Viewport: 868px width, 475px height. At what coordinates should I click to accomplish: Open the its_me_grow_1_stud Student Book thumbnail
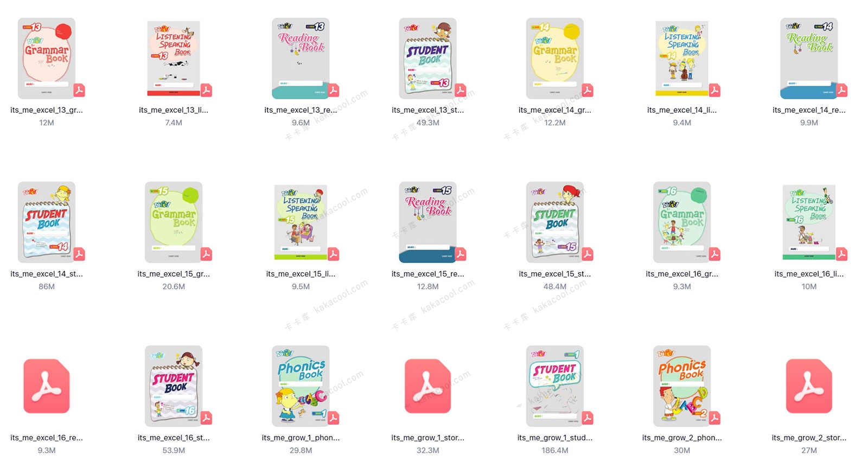tap(555, 386)
